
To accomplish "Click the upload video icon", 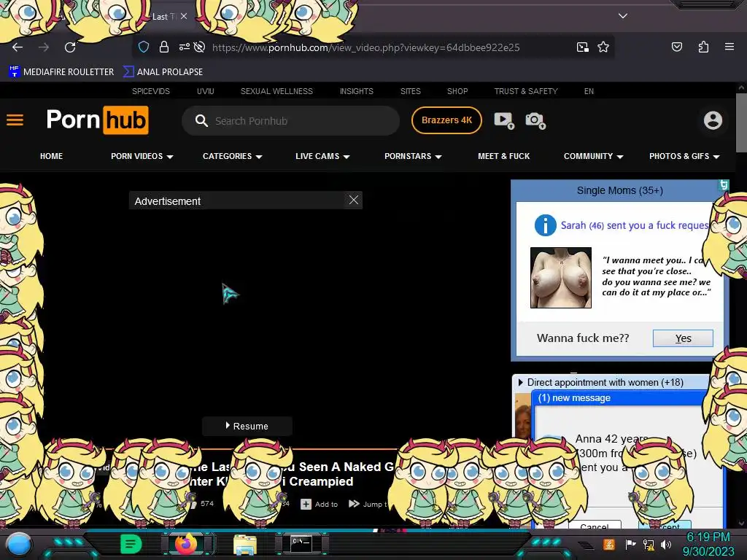I will pyautogui.click(x=504, y=120).
